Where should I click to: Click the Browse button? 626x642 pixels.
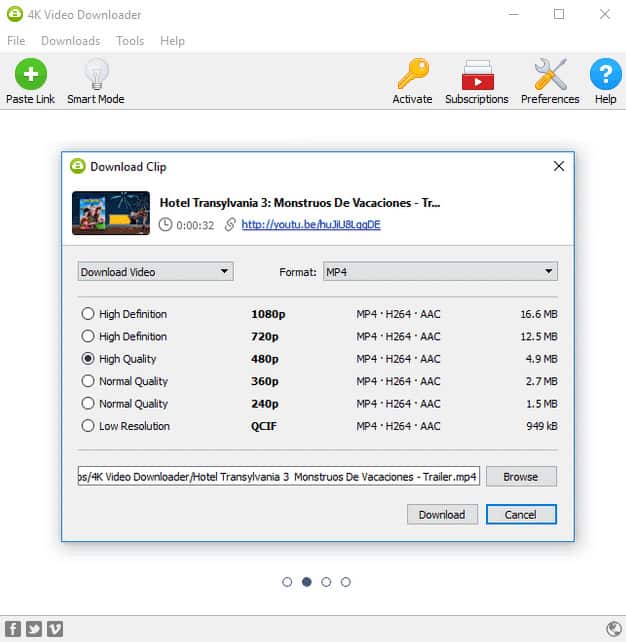click(521, 477)
